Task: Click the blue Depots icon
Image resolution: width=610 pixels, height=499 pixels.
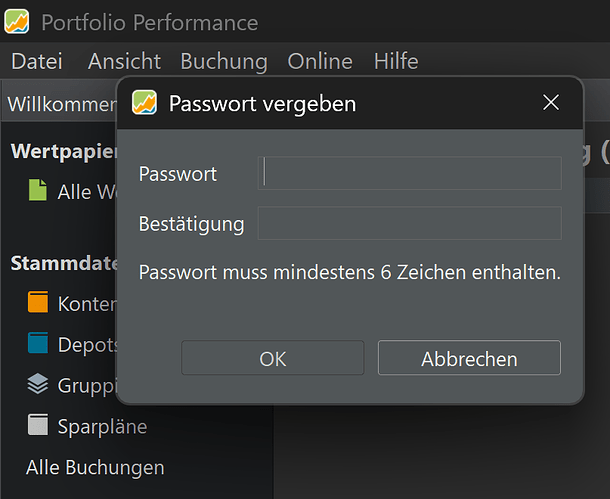Action: 38,344
